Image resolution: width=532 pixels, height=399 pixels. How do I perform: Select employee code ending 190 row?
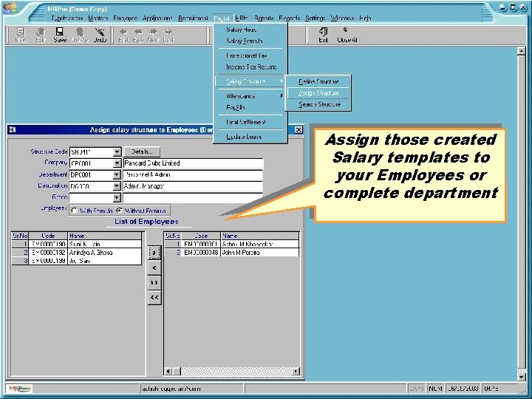pyautogui.click(x=77, y=244)
